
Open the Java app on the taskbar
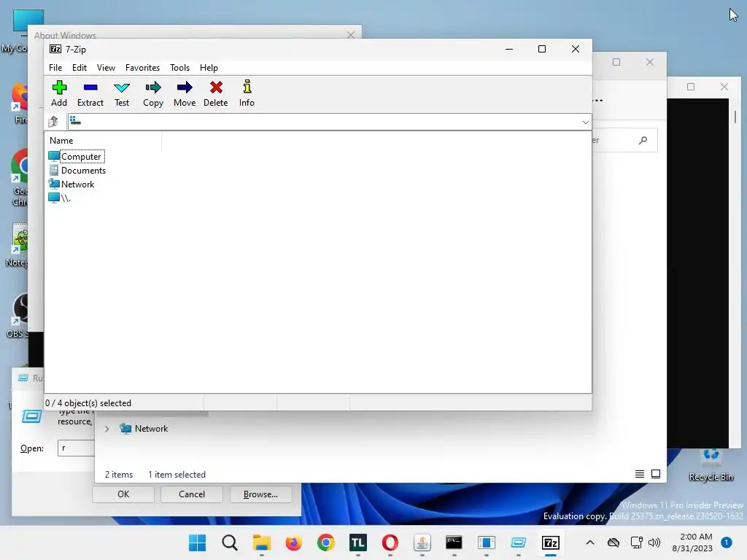[x=422, y=542]
